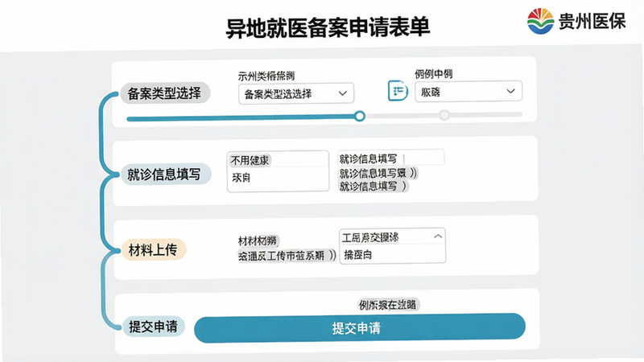Viewport: 644px width, 362px height.
Task: Select the 提交申请 step label
Action: [x=153, y=327]
